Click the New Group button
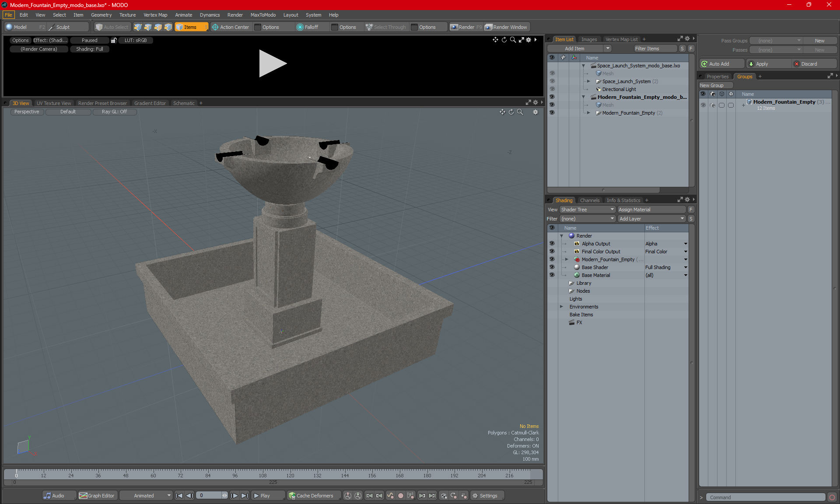The height and width of the screenshot is (504, 840). [x=715, y=85]
